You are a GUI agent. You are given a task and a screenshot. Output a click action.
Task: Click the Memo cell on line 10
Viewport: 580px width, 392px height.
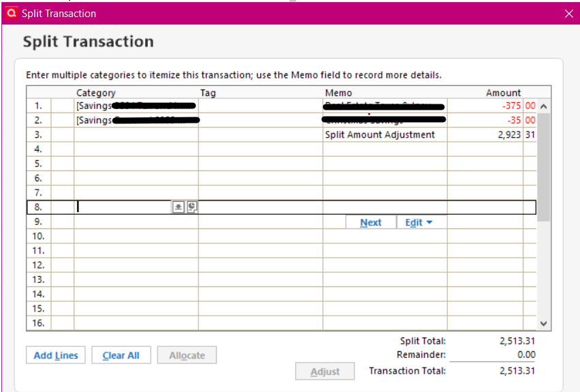(384, 236)
